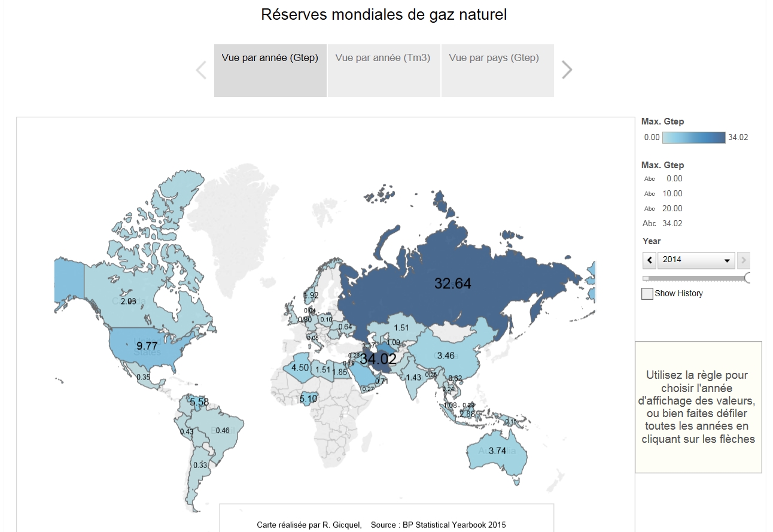773x532 pixels.
Task: Switch to Vue par année (Tm3) tab
Action: coord(384,70)
